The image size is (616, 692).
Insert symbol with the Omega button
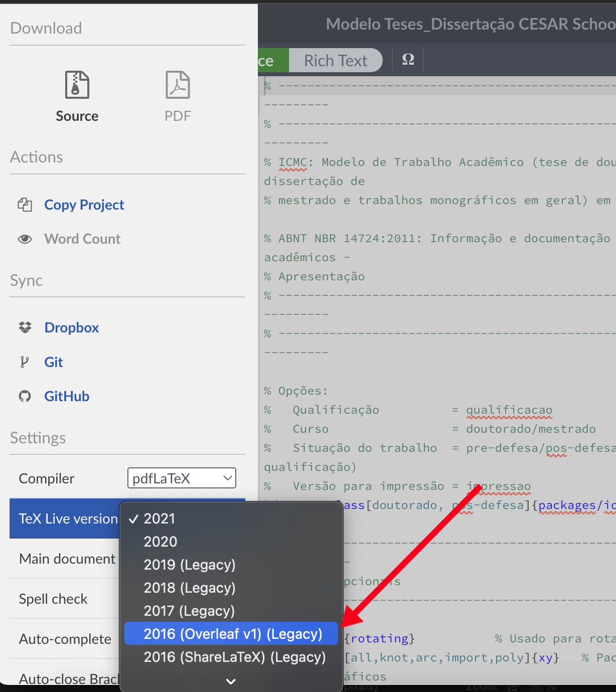pos(408,60)
